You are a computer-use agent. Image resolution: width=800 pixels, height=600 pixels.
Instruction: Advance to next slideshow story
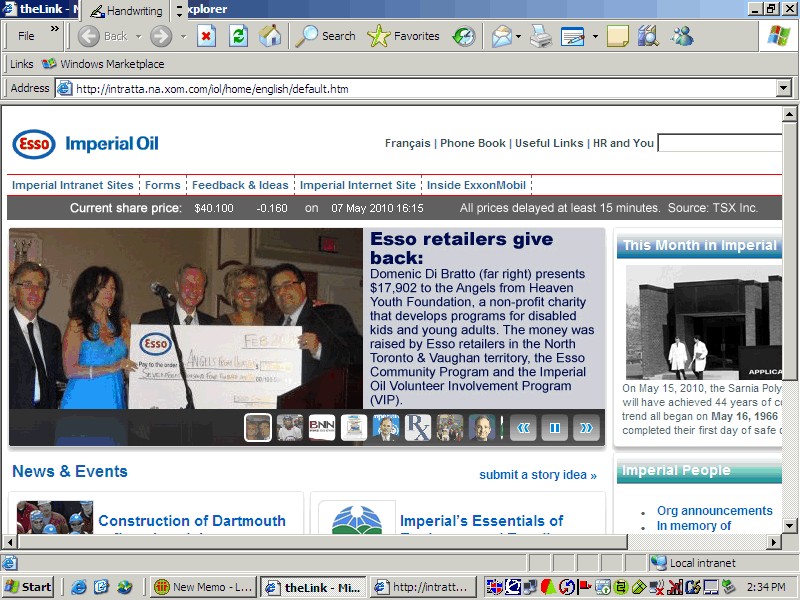coord(586,428)
